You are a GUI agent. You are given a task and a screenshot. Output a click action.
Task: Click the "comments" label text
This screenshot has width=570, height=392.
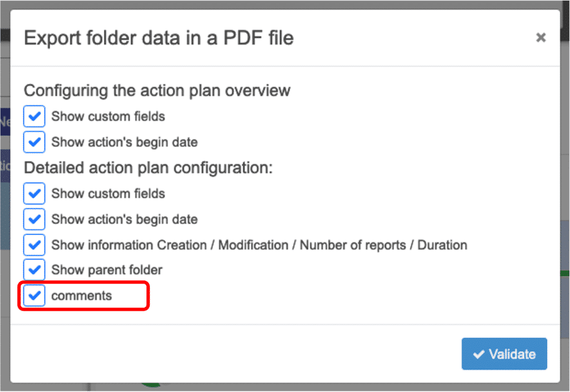coord(81,296)
